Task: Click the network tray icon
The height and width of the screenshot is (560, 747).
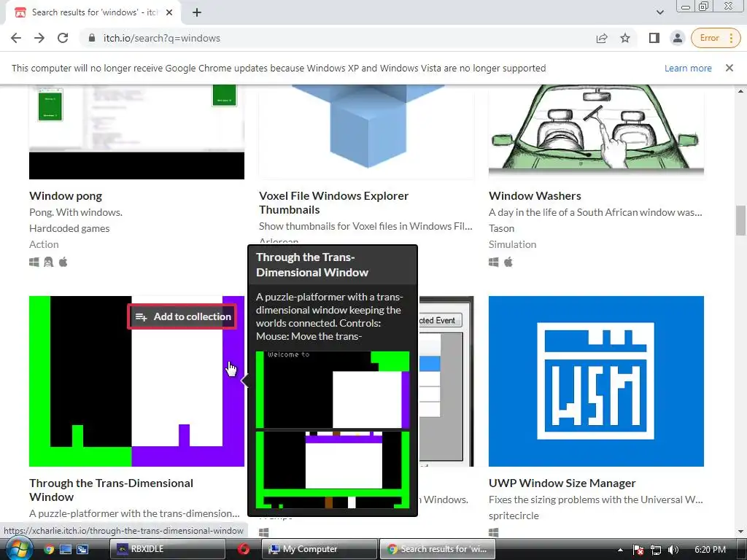Action: pos(656,550)
